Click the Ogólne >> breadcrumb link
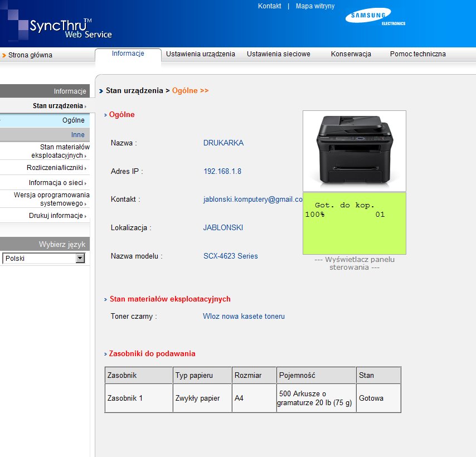This screenshot has width=476, height=457. (x=190, y=90)
